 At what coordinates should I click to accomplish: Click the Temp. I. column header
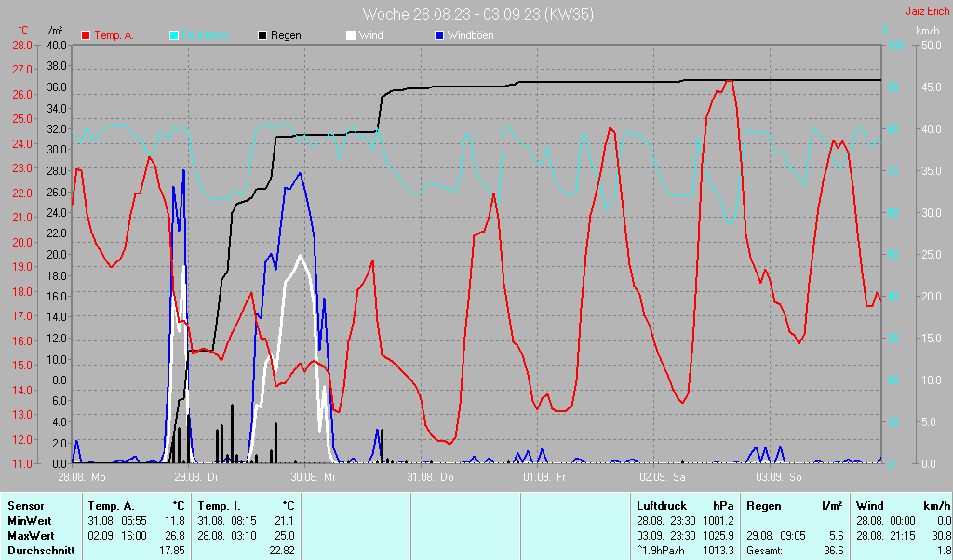(x=220, y=506)
